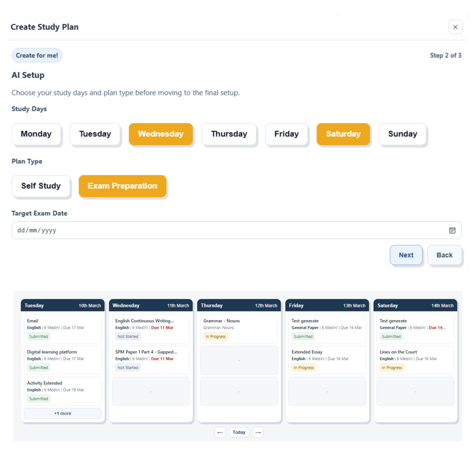
Task: Toggle Monday as a study day
Action: click(x=36, y=134)
